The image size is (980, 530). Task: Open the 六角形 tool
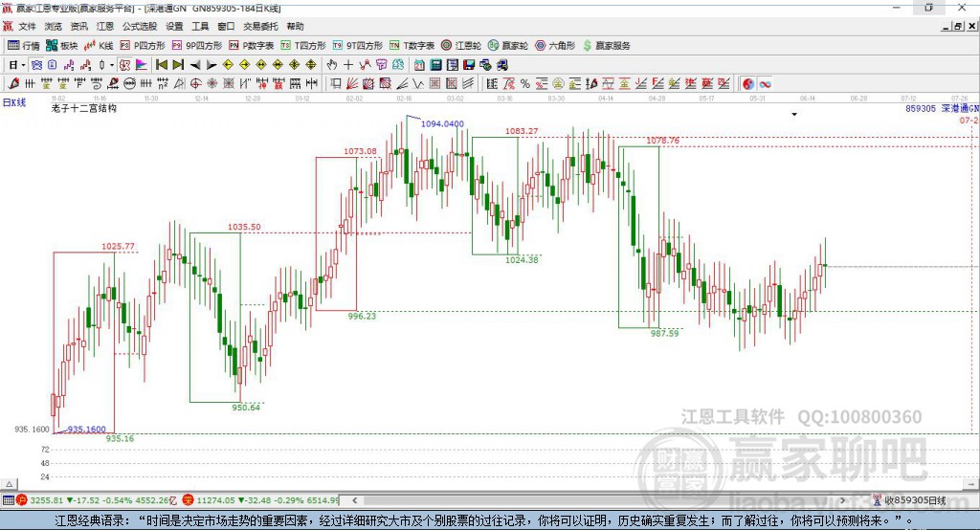[x=555, y=46]
